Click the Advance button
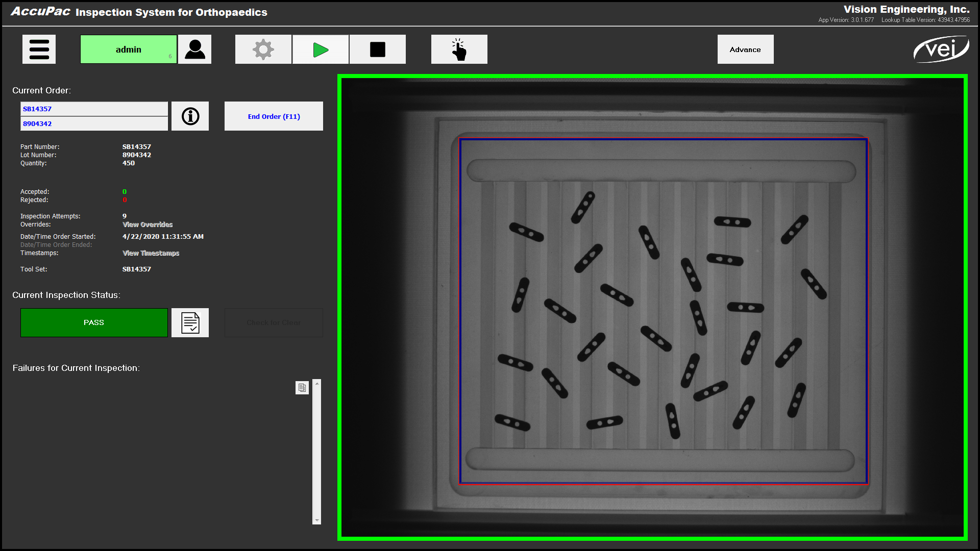Image resolution: width=980 pixels, height=551 pixels. [745, 49]
